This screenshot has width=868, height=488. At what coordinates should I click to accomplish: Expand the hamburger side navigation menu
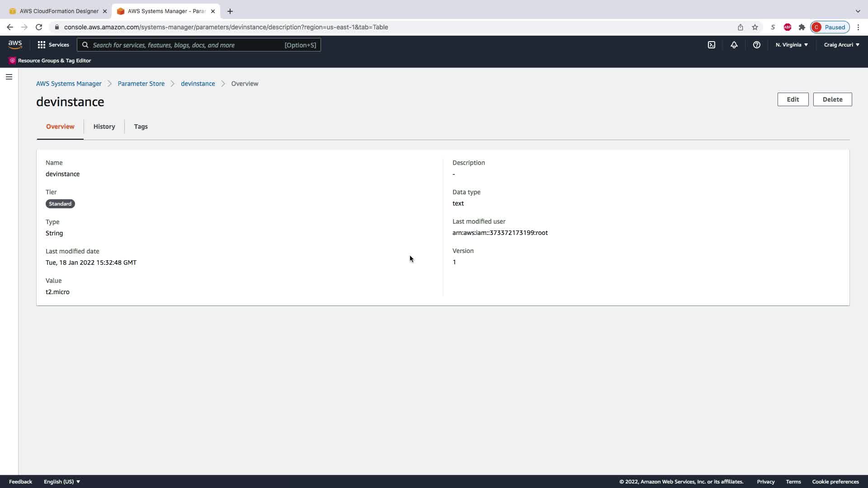pos(9,77)
